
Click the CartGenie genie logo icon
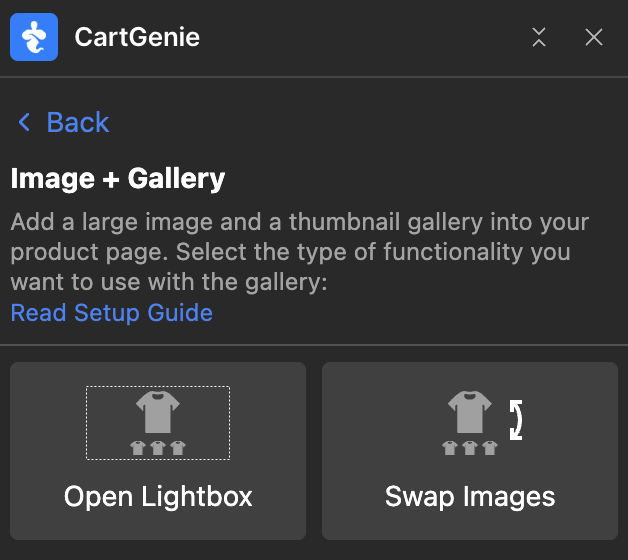coord(34,38)
